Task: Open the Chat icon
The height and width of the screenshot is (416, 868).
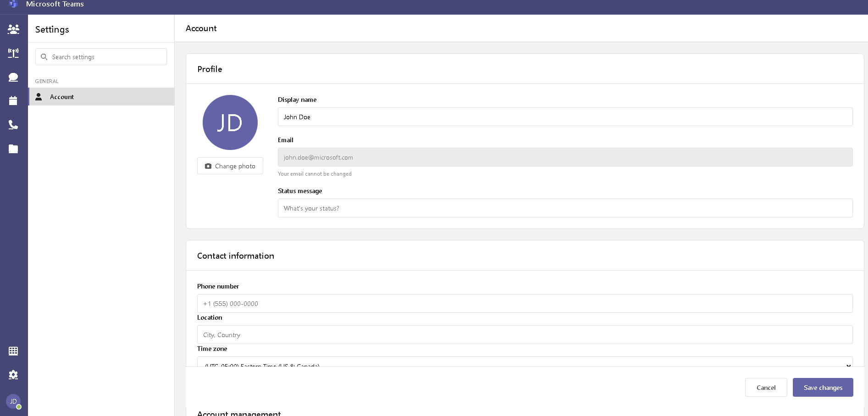Action: coord(13,77)
